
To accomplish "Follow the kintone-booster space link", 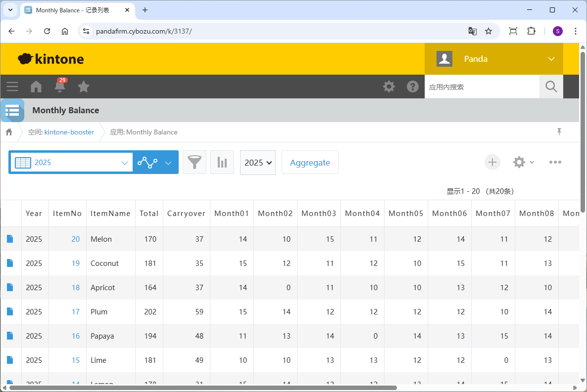I will click(x=69, y=132).
